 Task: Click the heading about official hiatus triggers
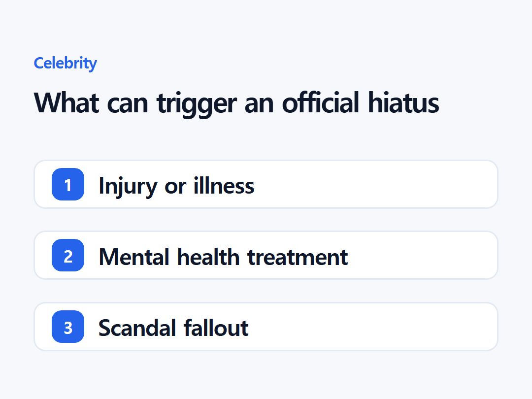pos(236,103)
